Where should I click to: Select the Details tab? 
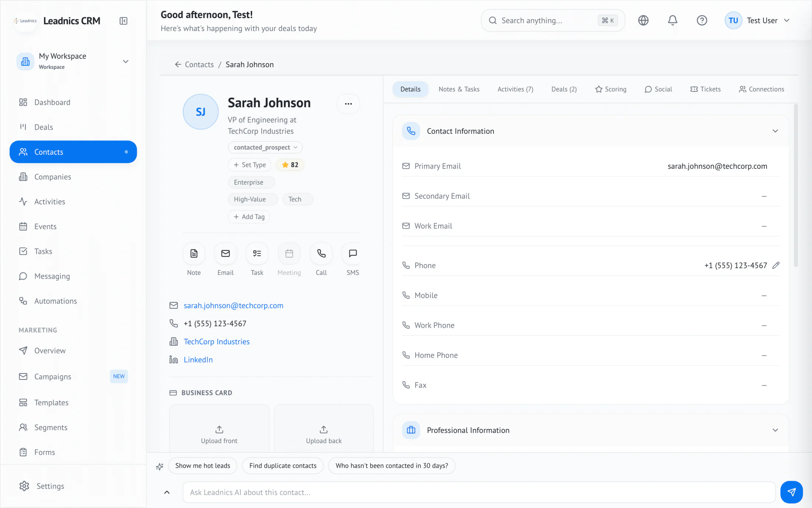[x=410, y=89]
